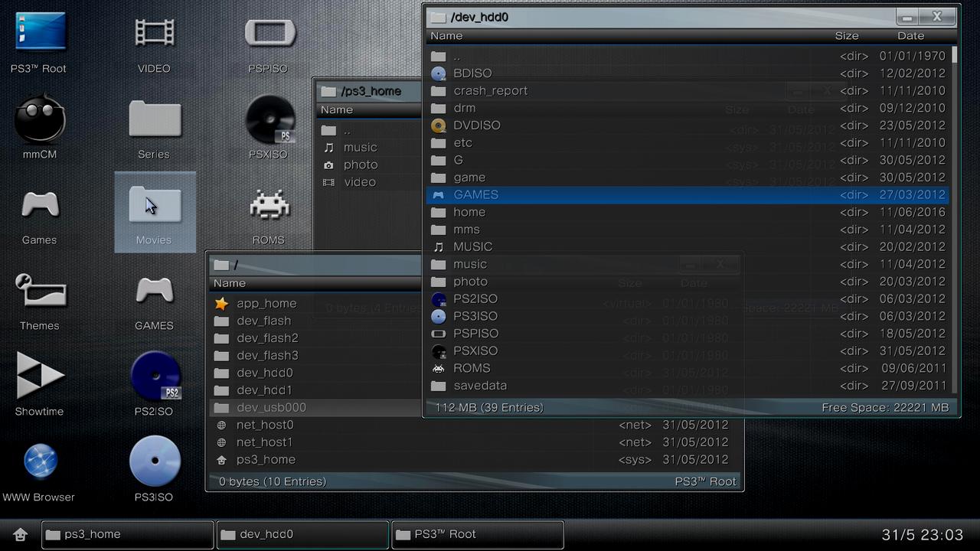
Task: Open the PSPISO handheld console icon
Action: 268,34
